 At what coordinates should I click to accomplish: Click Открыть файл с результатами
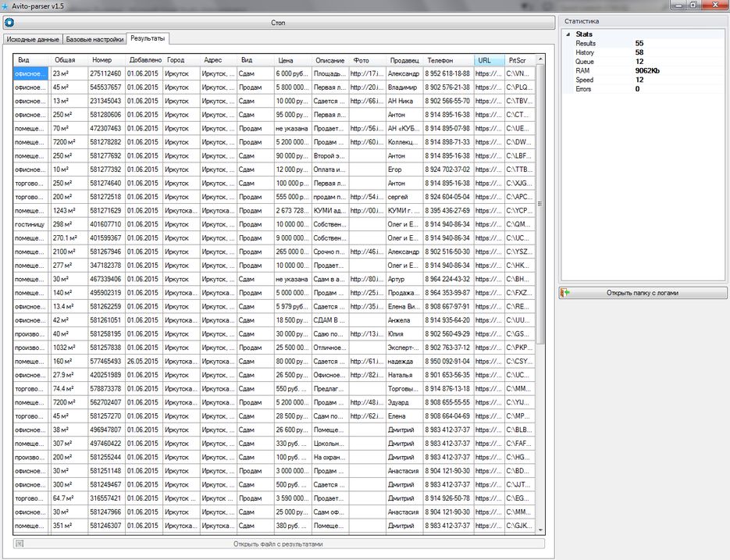[279, 542]
